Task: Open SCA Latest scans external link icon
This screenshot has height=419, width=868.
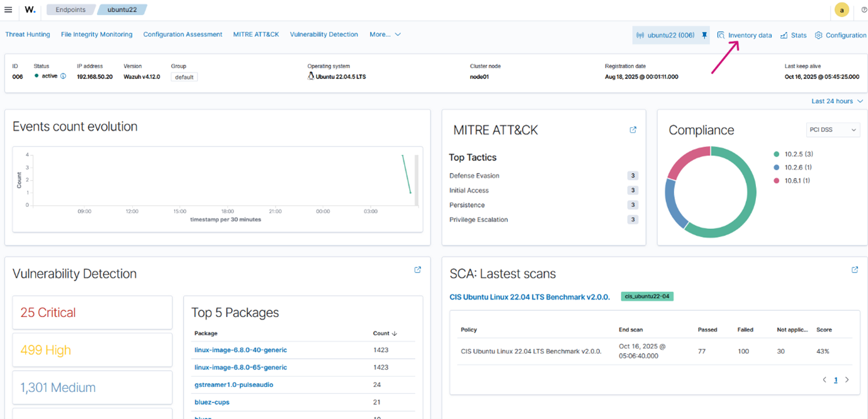Action: [854, 270]
